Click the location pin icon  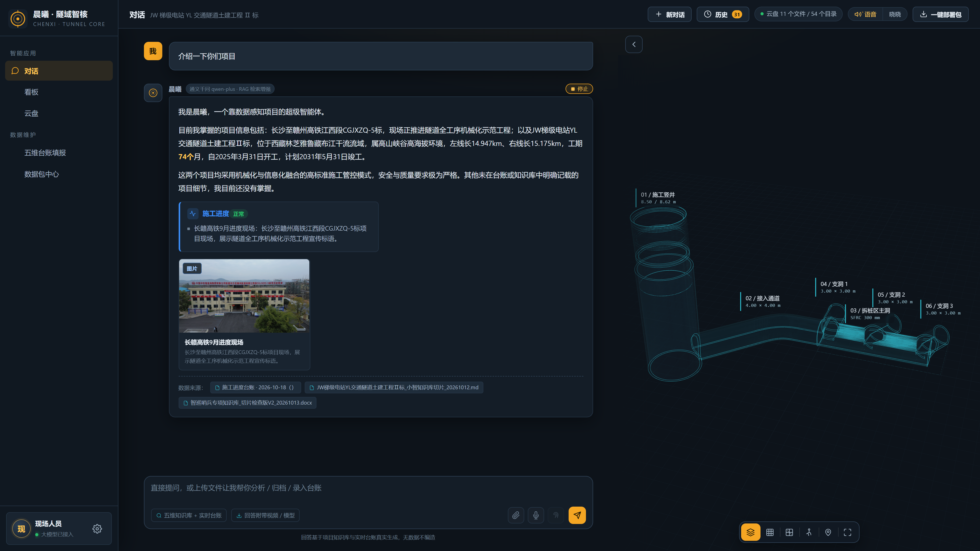click(x=828, y=532)
